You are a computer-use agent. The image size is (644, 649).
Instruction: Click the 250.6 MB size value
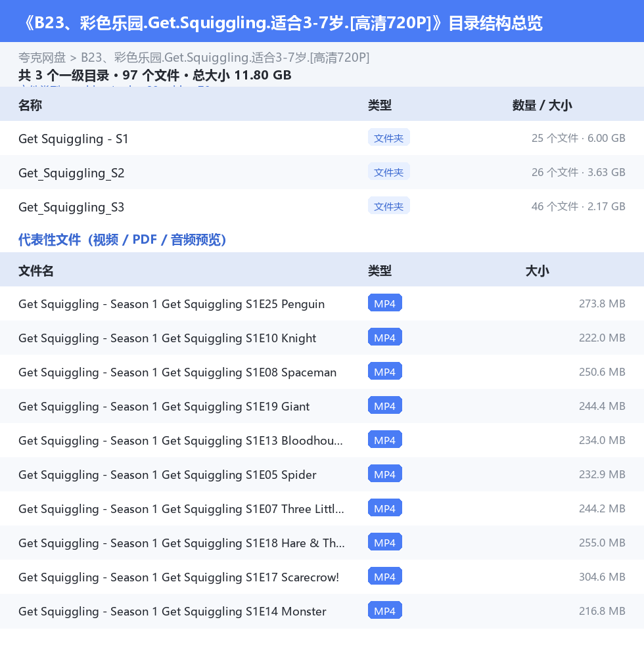tap(602, 372)
